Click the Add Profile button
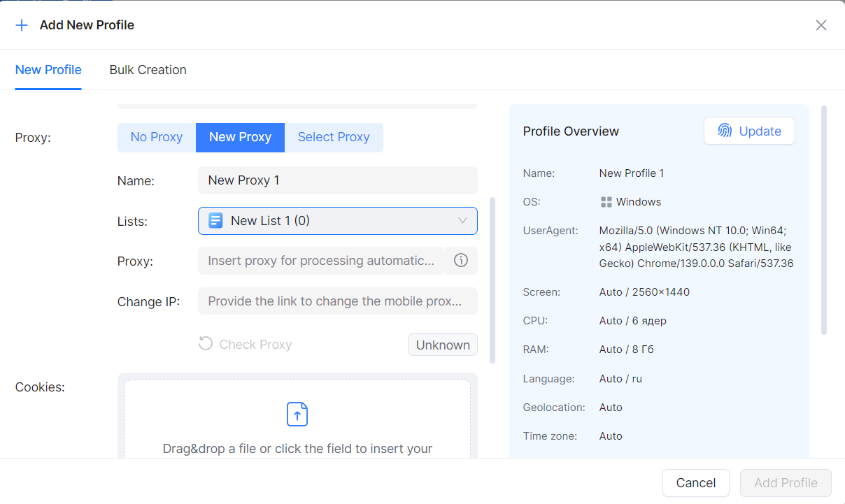845x504 pixels. [x=786, y=483]
